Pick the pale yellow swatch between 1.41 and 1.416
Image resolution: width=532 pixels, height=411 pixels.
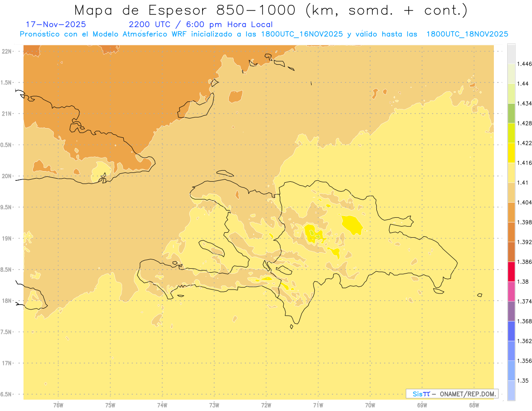tap(511, 172)
